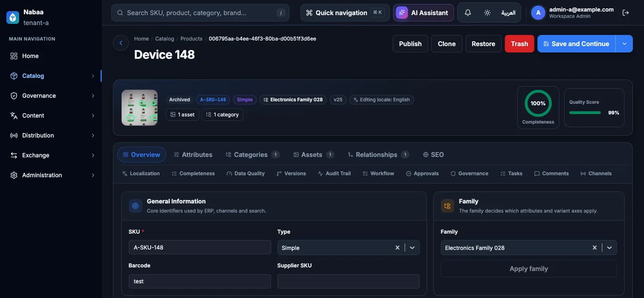
Task: Click the red Trash button
Action: pos(519,44)
